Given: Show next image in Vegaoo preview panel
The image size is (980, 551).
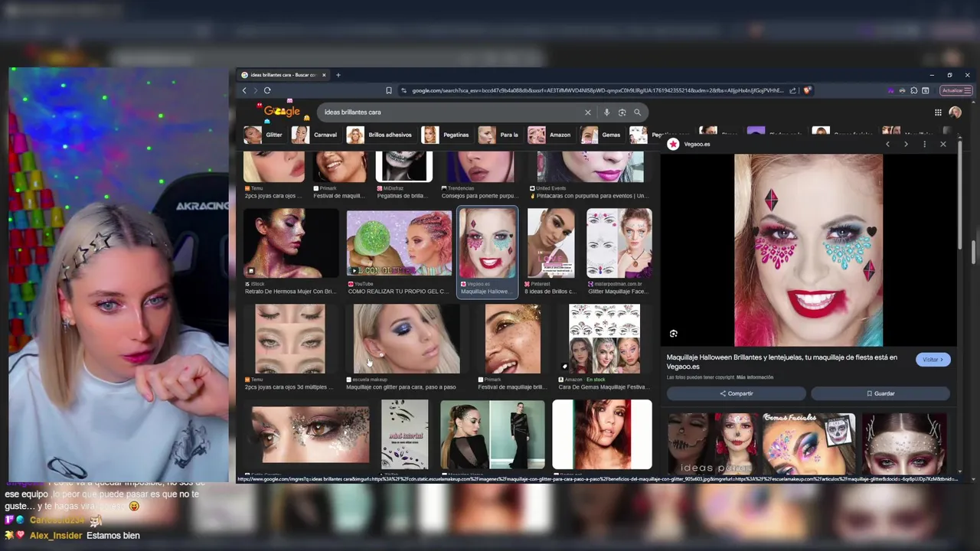Looking at the screenshot, I should point(906,144).
